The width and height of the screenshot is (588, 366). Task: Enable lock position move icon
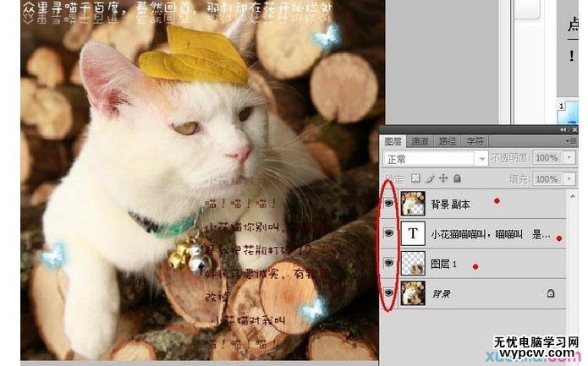point(443,178)
